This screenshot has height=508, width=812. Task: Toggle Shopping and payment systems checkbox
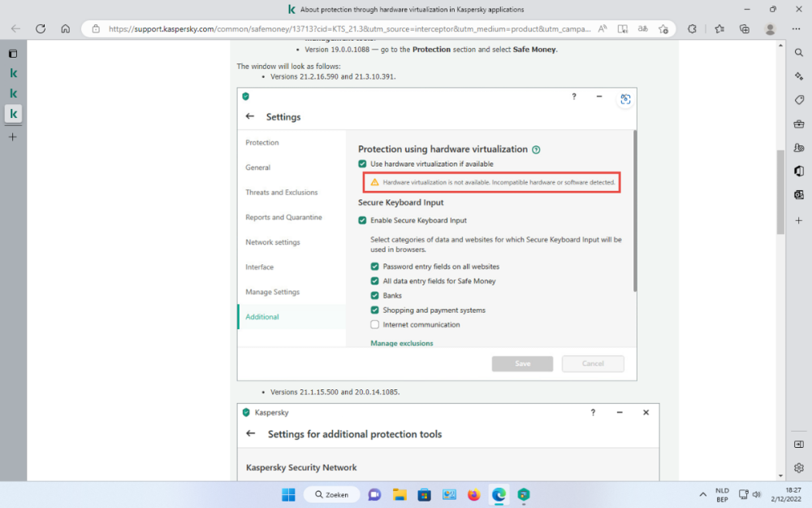pos(375,310)
